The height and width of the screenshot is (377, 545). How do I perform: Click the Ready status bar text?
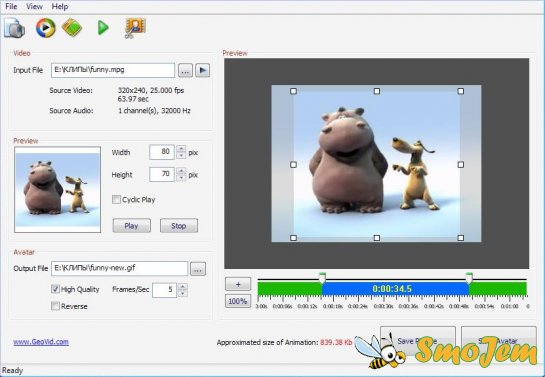coord(12,370)
